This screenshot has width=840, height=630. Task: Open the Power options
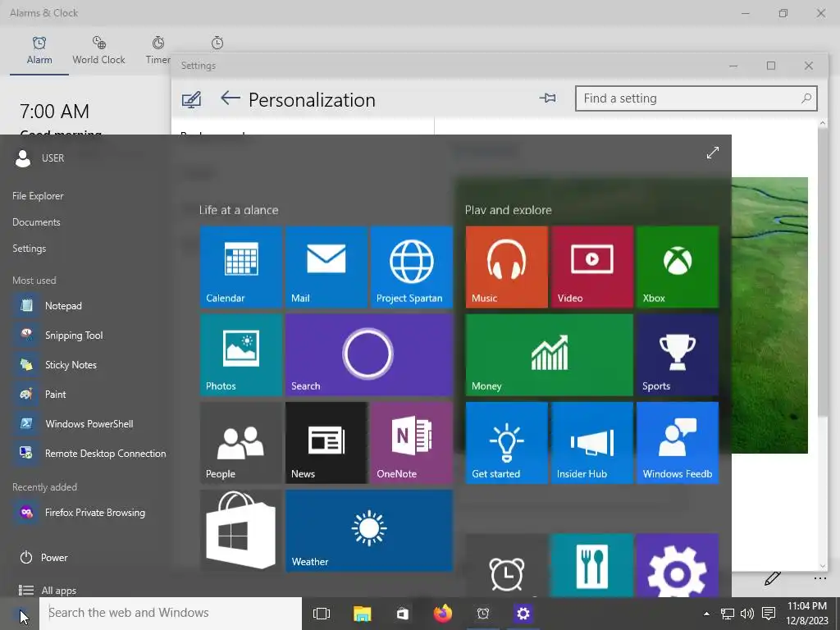(44, 558)
